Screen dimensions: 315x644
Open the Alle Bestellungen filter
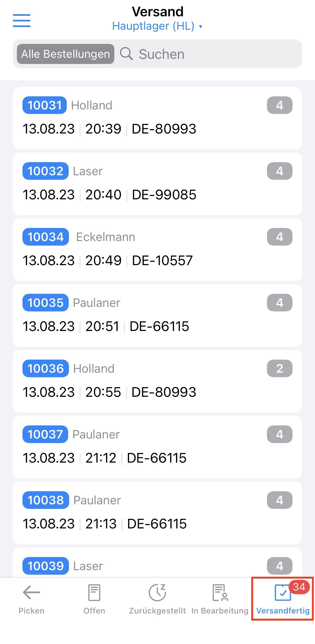pos(65,54)
